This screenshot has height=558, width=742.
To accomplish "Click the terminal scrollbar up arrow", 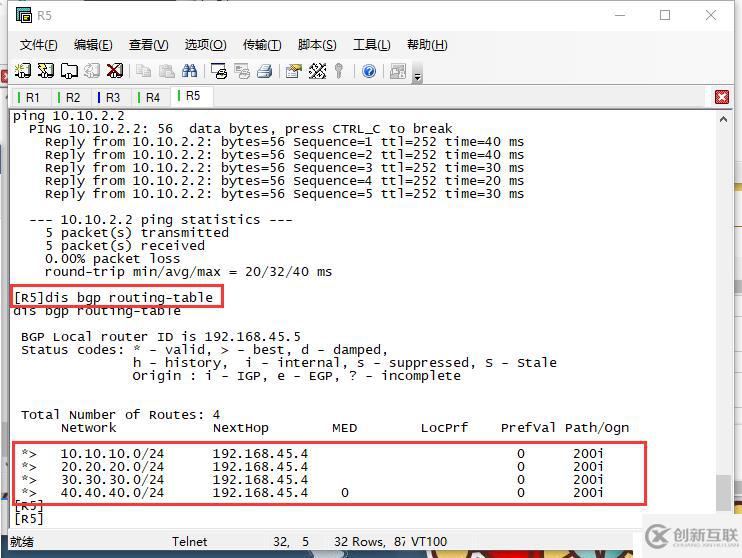I will 723,119.
